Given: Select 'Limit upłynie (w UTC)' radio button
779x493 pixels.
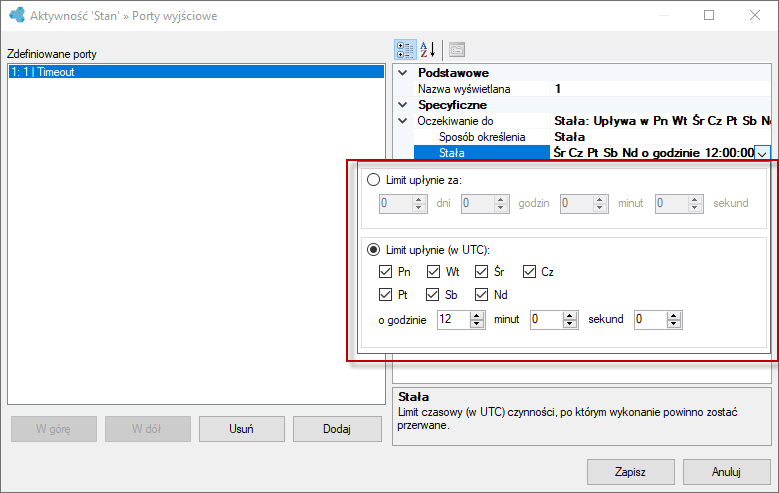Looking at the screenshot, I should (x=373, y=249).
